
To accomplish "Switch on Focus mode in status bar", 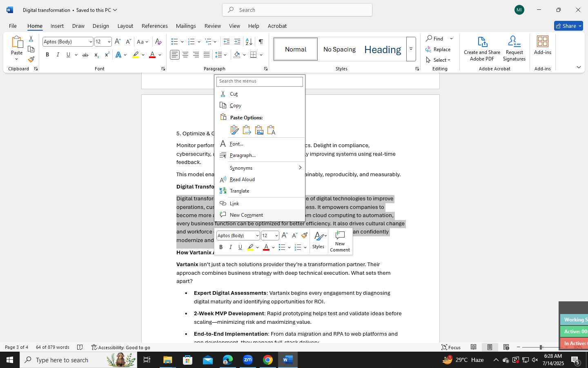I will 451,347.
